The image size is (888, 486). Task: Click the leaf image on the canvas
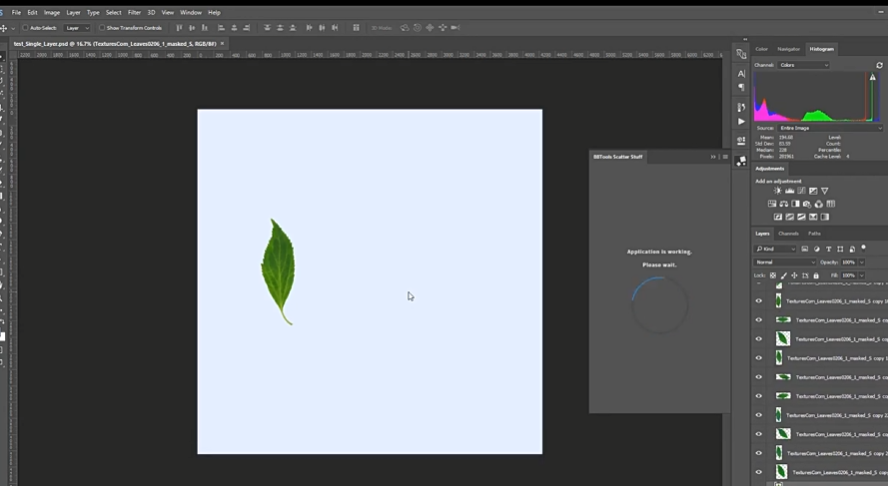click(x=277, y=268)
